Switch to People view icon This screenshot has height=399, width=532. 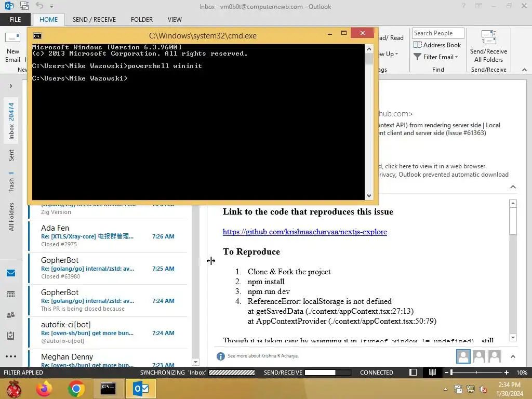(11, 315)
